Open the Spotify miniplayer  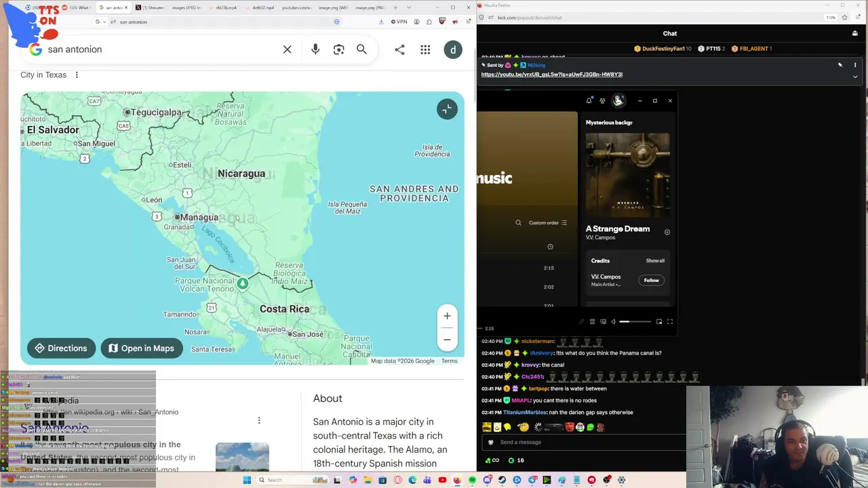[658, 322]
